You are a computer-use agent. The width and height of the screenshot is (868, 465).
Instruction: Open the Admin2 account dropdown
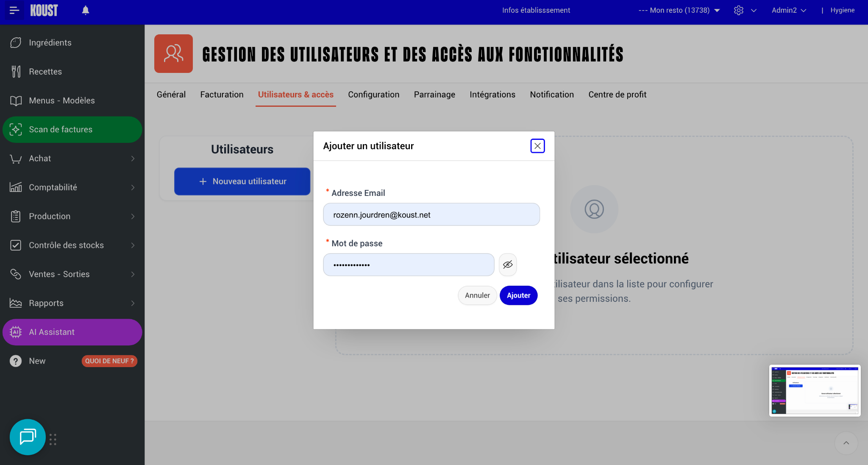pos(789,10)
